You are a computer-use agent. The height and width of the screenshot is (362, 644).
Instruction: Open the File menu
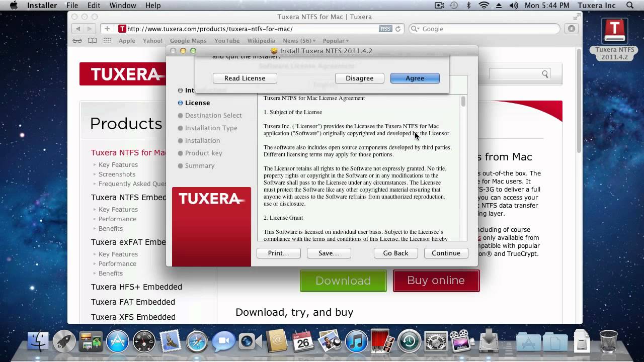tap(72, 6)
